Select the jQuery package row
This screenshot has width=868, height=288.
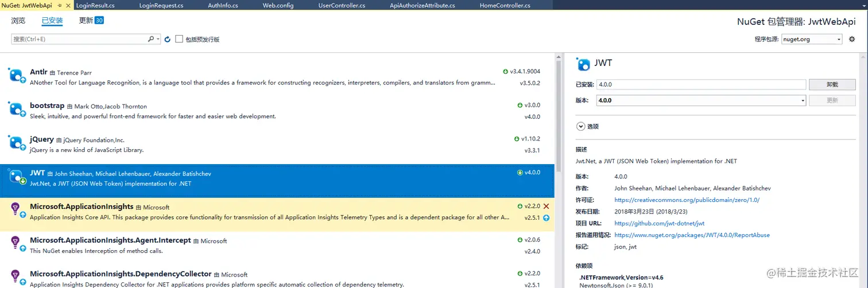[x=277, y=144]
